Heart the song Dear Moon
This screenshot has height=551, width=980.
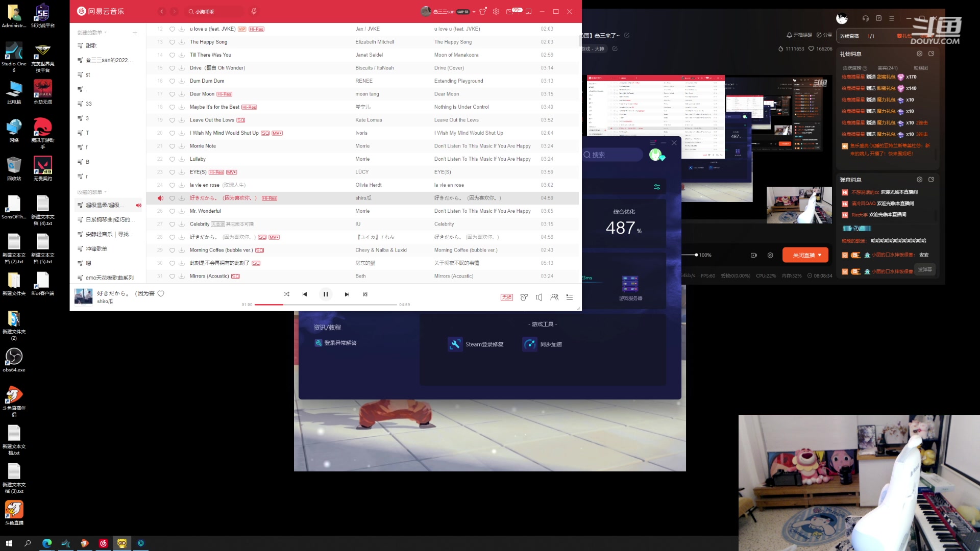tap(172, 94)
